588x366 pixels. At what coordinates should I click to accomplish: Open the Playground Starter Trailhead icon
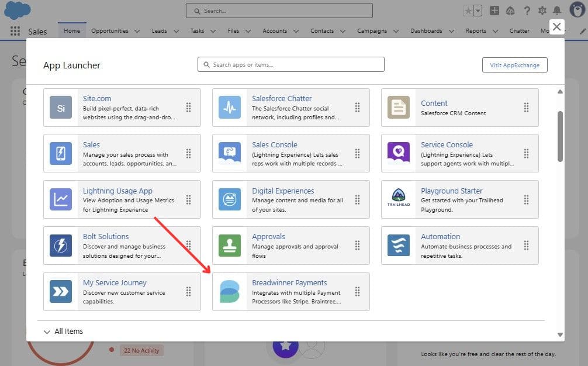(x=399, y=199)
